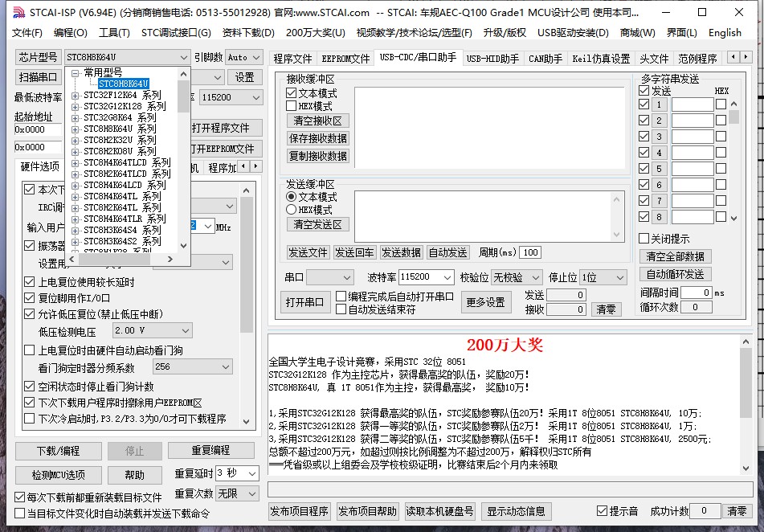The height and width of the screenshot is (532, 764).
Task: Enable 关闭提示 checkbox
Action: [x=643, y=238]
